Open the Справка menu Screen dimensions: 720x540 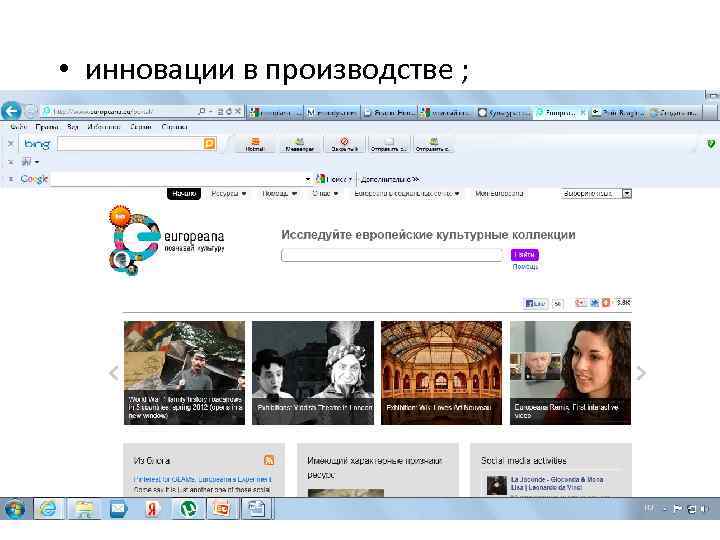pos(174,127)
